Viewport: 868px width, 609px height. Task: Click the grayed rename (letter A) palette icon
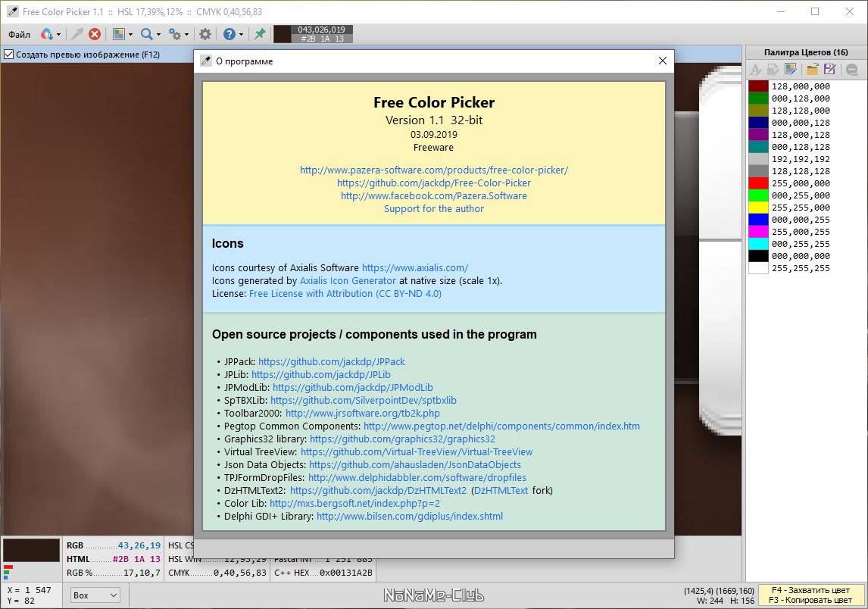[x=756, y=69]
